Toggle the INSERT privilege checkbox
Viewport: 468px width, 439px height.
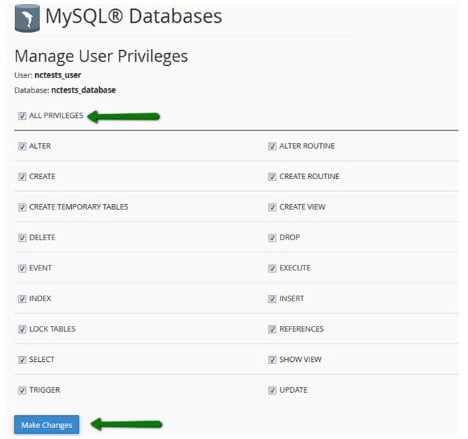pos(272,298)
